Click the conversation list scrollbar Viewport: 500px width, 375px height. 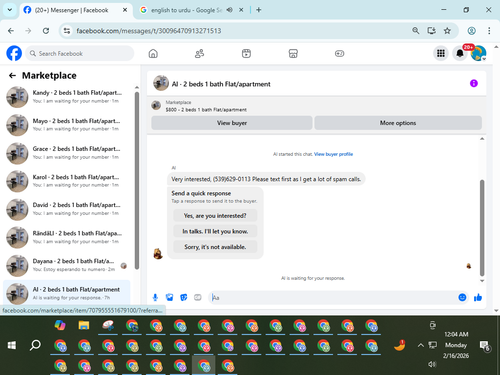coord(137,180)
